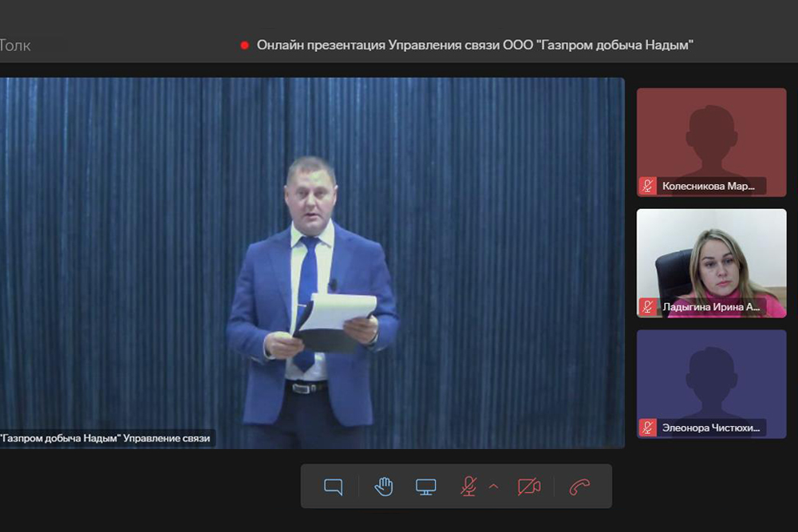
Task: Click muted mic icon on Ладыгина Ирина tile
Action: 647,307
